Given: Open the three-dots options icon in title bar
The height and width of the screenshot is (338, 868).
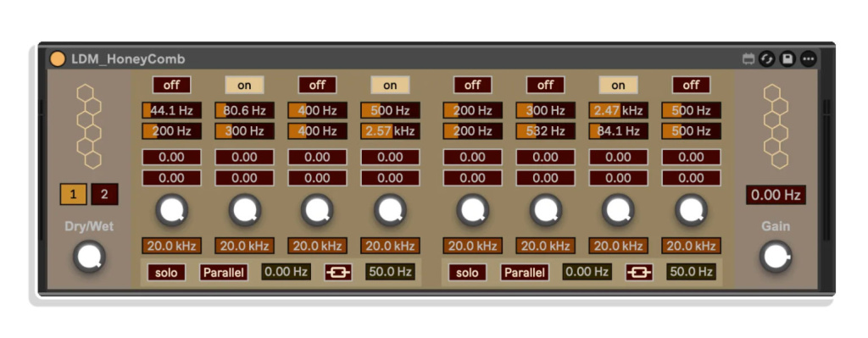Looking at the screenshot, I should (x=808, y=58).
